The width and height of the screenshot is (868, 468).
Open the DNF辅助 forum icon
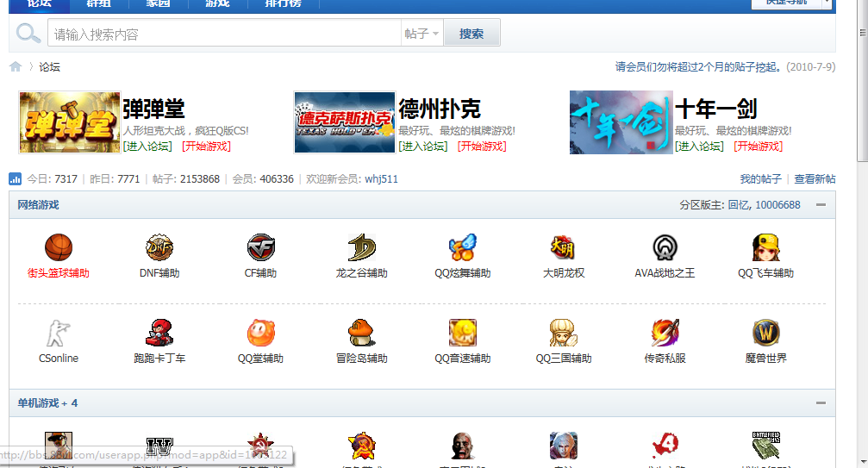coord(159,247)
